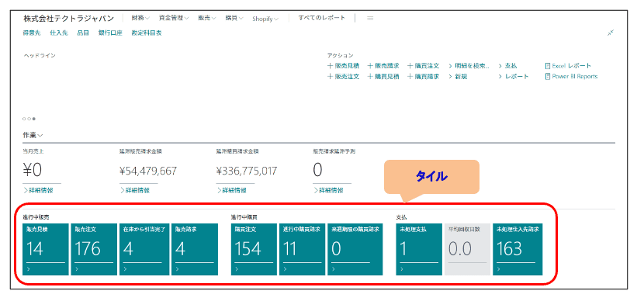
Task: Create a new 購買請求 from actions
Action: (424, 76)
